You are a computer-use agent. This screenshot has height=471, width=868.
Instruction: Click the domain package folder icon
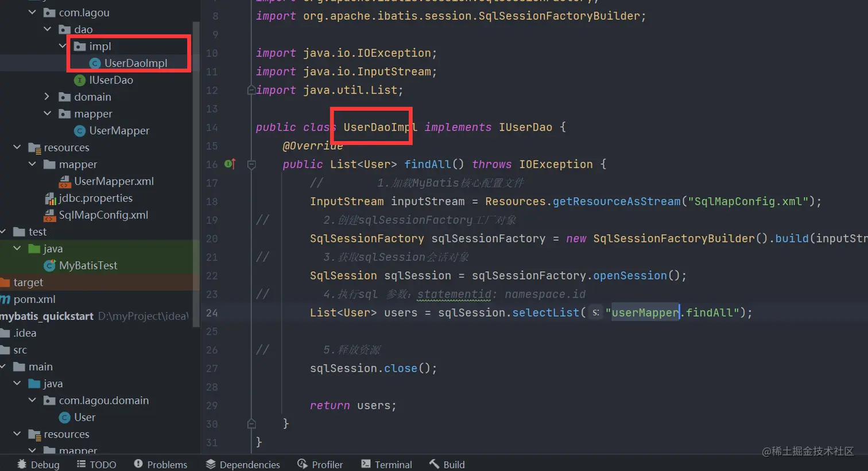click(x=65, y=97)
